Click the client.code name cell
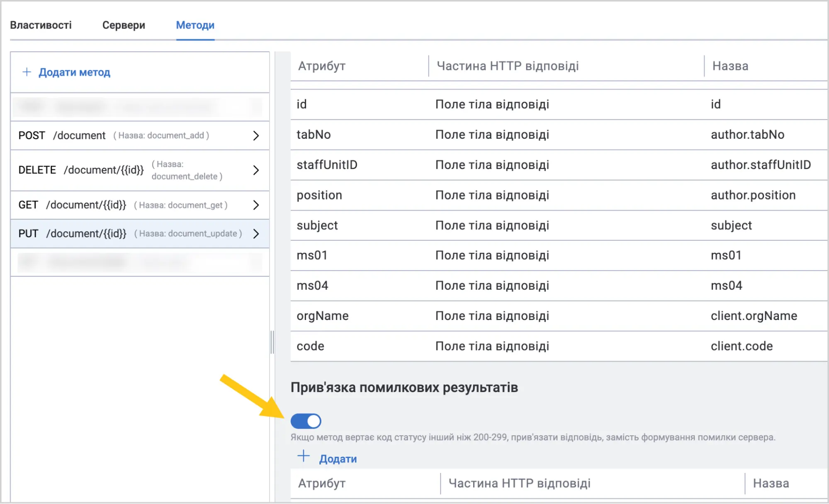The height and width of the screenshot is (504, 829). 741,346
